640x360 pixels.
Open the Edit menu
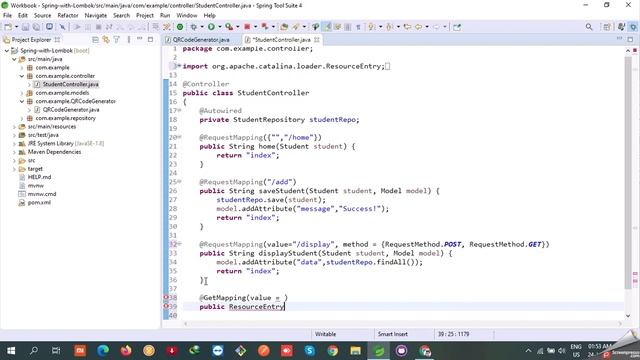click(23, 15)
